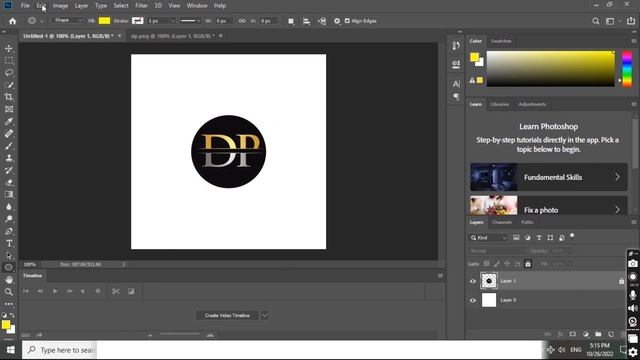Open the Search icon at top right
The width and height of the screenshot is (640, 360).
(x=596, y=21)
